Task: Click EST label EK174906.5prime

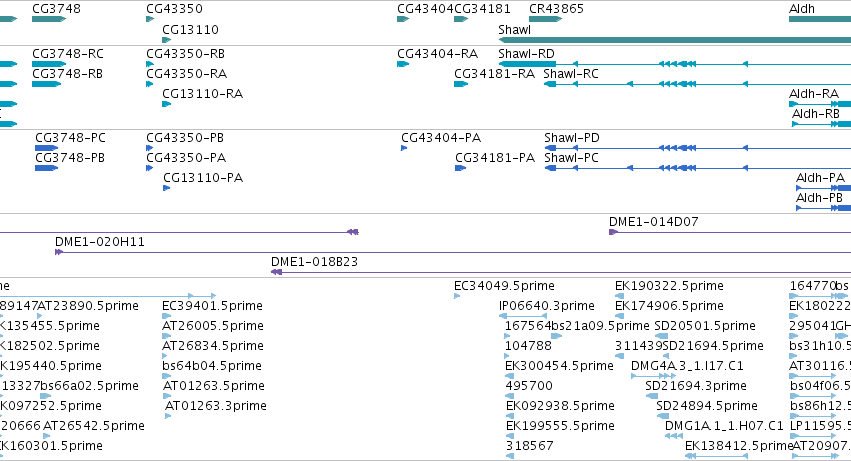Action: (x=669, y=306)
